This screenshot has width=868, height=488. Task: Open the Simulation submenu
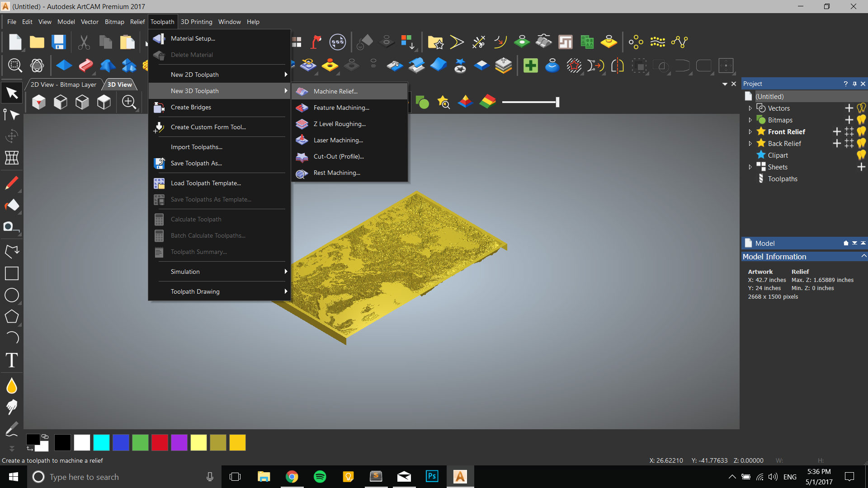[220, 272]
